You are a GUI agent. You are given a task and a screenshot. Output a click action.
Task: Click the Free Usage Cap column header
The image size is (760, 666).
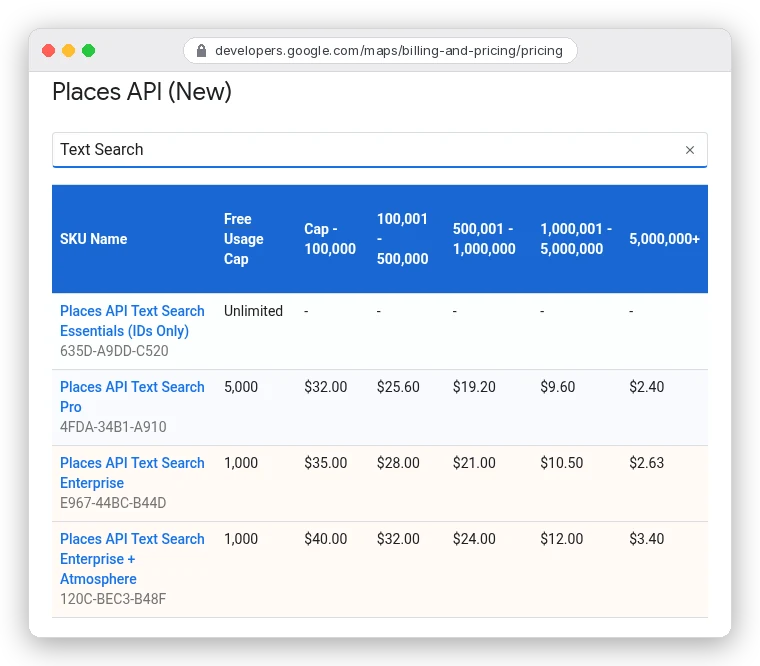243,239
